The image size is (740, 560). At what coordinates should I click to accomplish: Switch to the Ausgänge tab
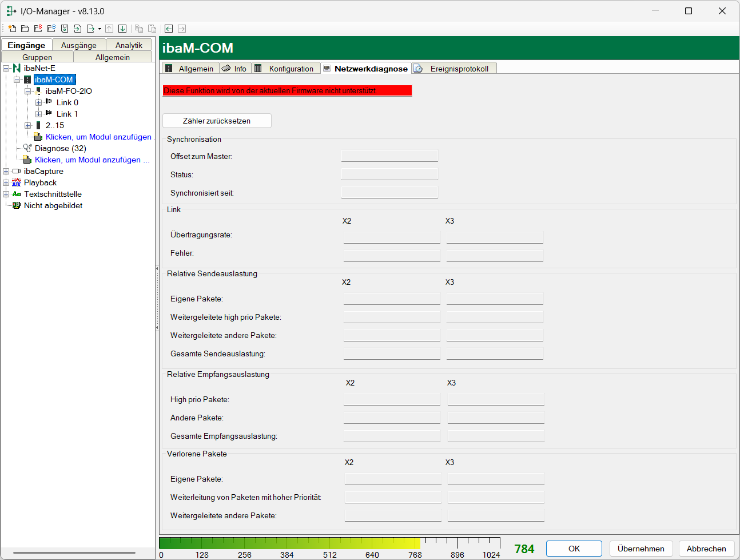[79, 45]
